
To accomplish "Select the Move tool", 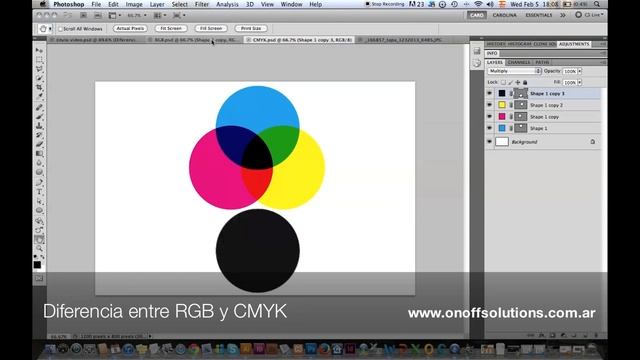I will pyautogui.click(x=39, y=50).
